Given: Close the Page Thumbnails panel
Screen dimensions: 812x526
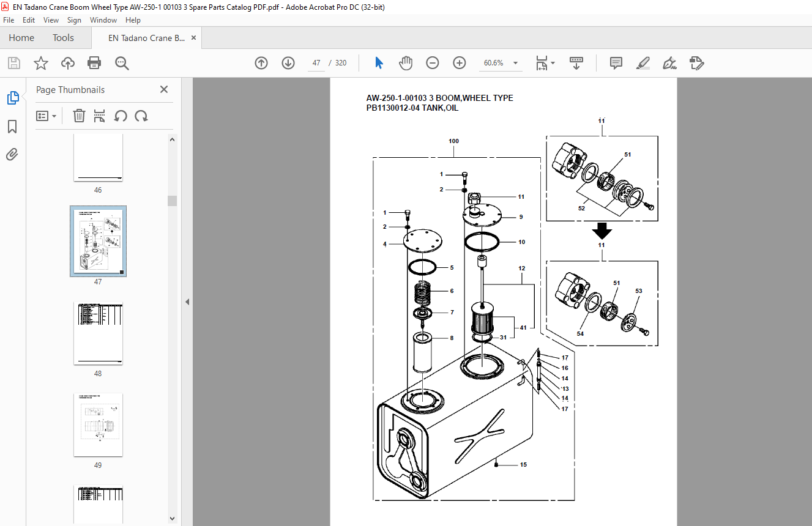Looking at the screenshot, I should coord(164,89).
